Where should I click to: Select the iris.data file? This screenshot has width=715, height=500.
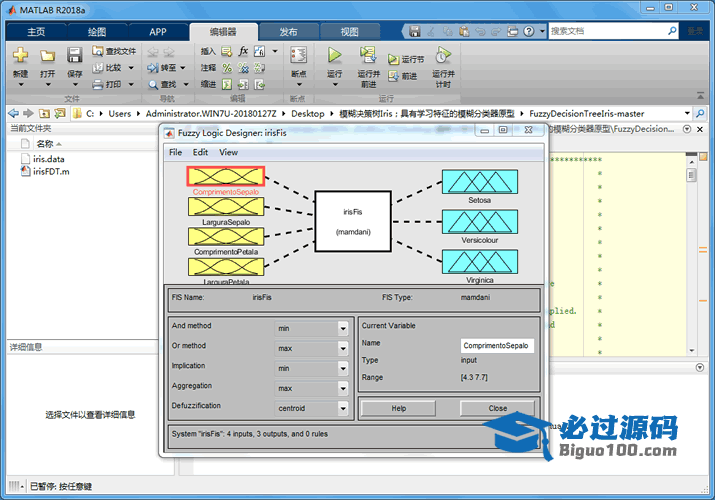(x=48, y=159)
